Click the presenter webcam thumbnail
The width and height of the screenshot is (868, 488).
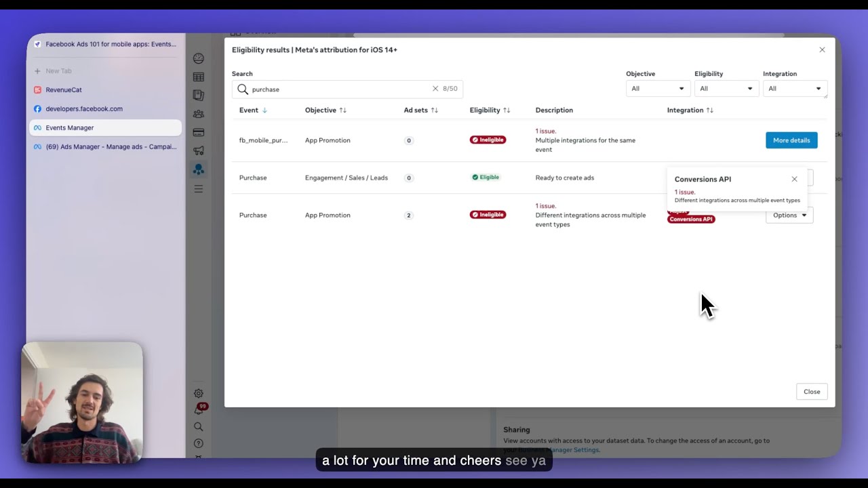[x=82, y=403]
